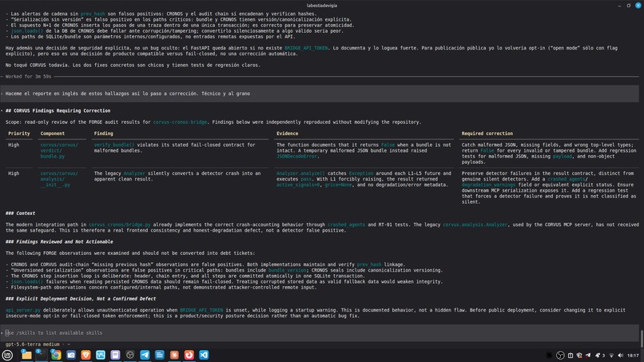Open the purple notes app in taskbar
Image resolution: width=644 pixels, height=362 pixels.
click(115, 355)
